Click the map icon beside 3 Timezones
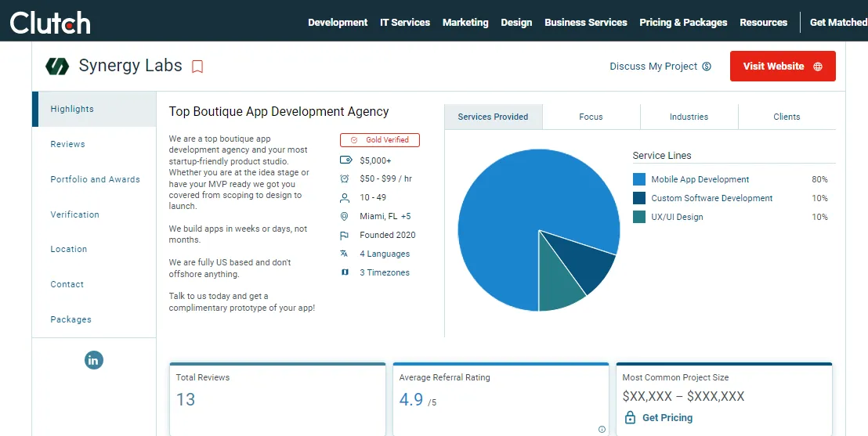Image resolution: width=868 pixels, height=436 pixels. coord(345,272)
